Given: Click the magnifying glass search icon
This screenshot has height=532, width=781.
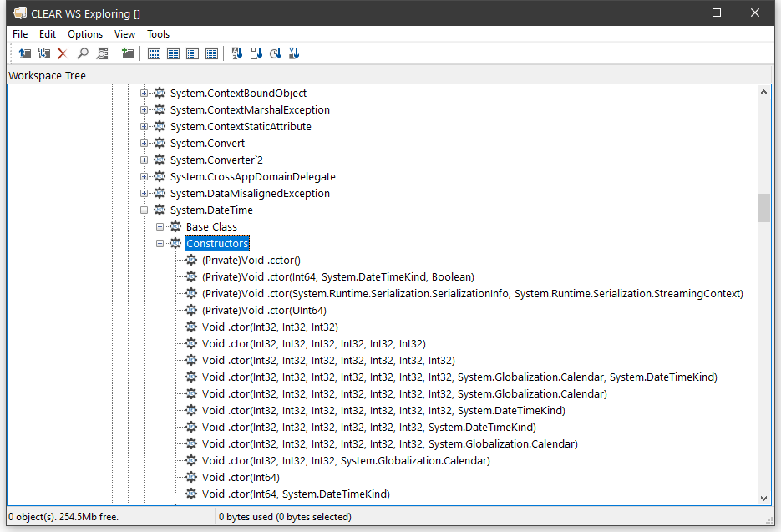Looking at the screenshot, I should (x=83, y=53).
